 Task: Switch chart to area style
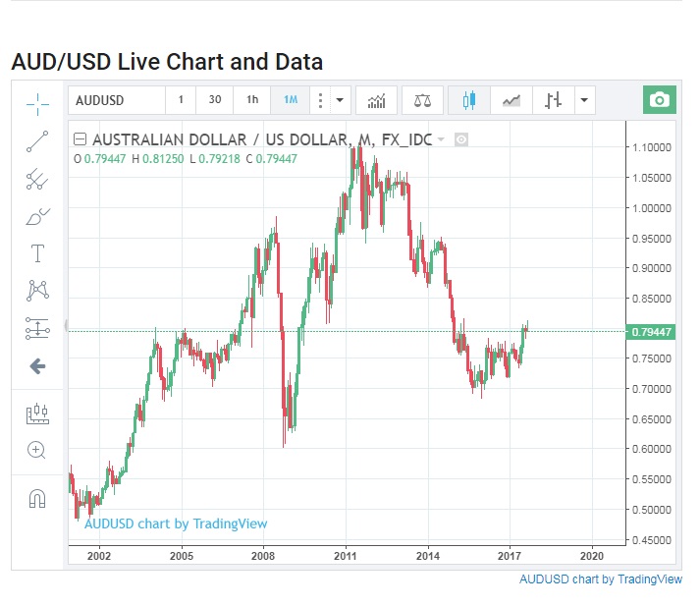[x=511, y=100]
